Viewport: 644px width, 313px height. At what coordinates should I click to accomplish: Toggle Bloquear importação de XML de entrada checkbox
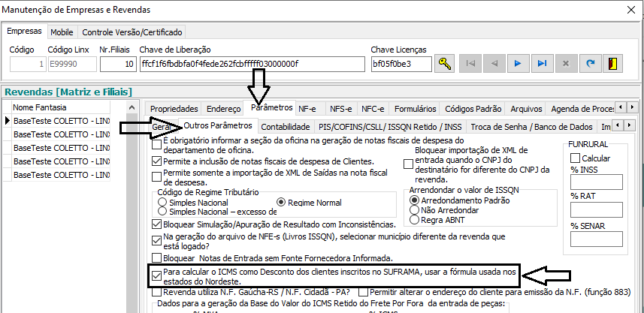(408, 164)
